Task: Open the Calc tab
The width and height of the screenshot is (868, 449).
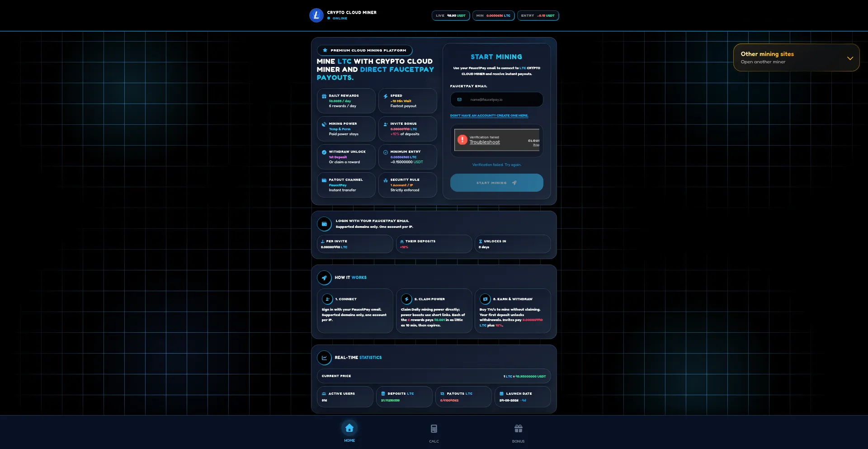Action: (434, 433)
